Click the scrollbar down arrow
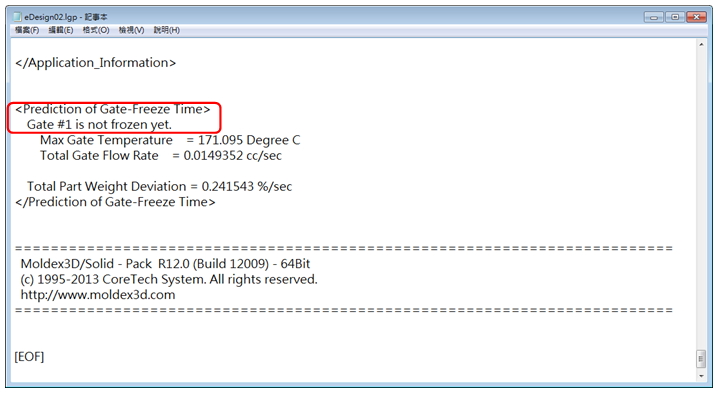The image size is (719, 395). 701,376
